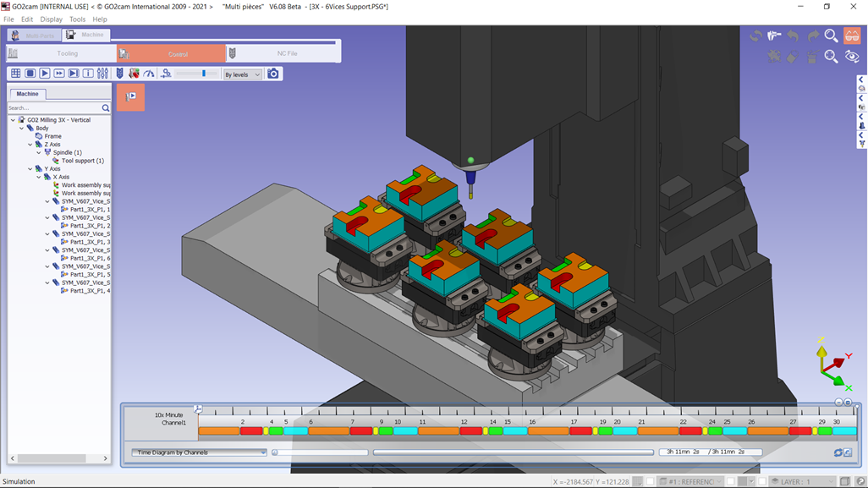Open the Tools menu
Screen dimensions: 868x488
[78, 19]
